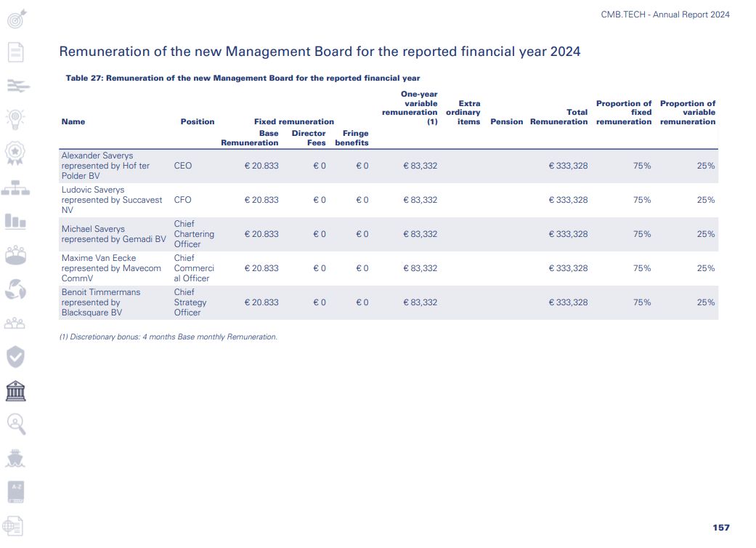Screen dimensions: 756x548
Task: Open the ship sidebar icon
Action: click(16, 458)
